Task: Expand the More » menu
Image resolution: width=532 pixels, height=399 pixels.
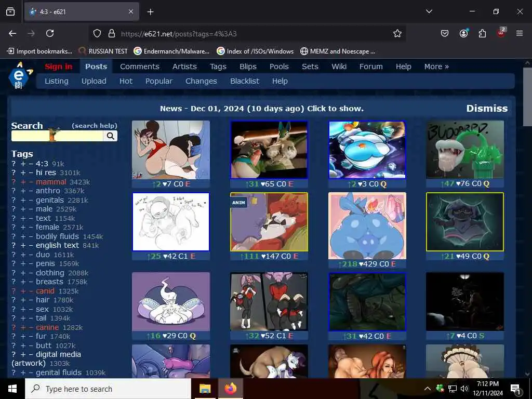Action: point(436,66)
